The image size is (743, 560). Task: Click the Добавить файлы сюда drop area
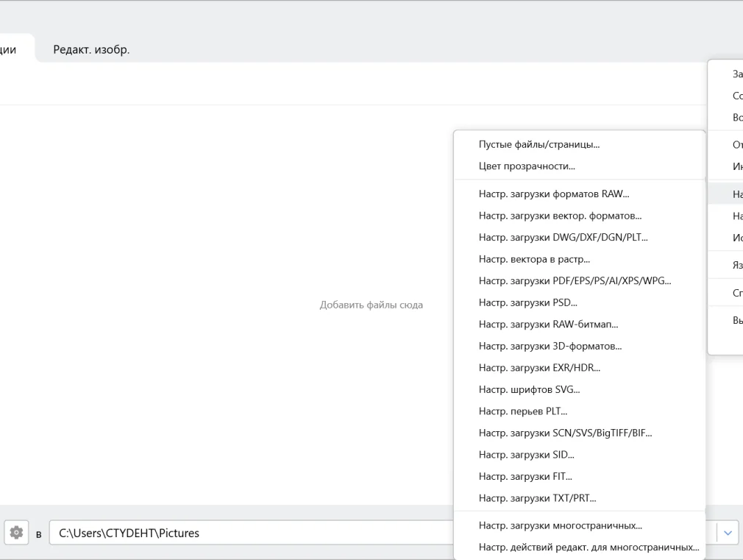[371, 305]
